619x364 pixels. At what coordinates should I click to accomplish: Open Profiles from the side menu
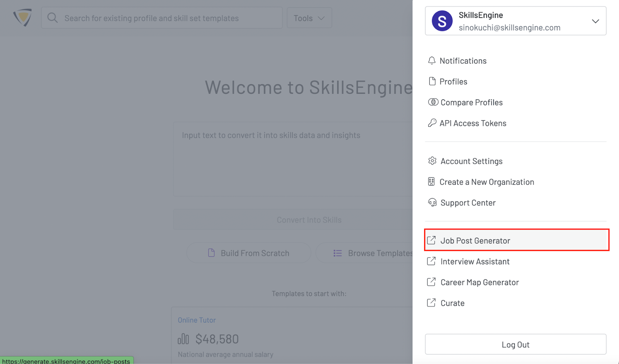tap(453, 82)
